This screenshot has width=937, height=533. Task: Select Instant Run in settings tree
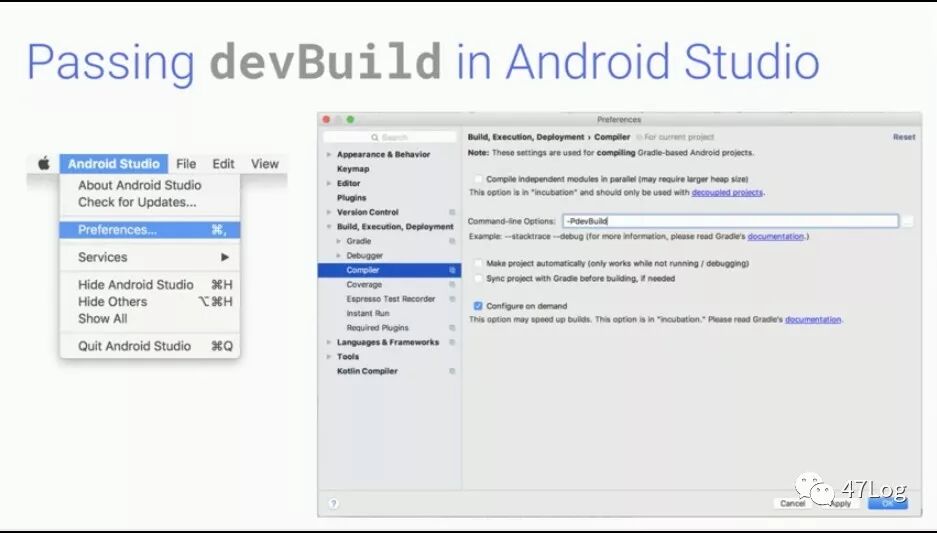[x=368, y=313]
